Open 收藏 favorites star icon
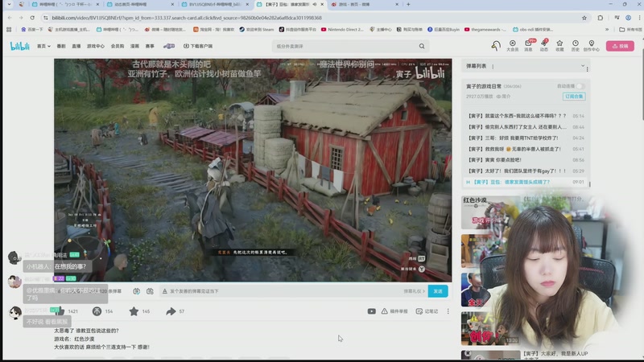Screen dimensions: 644x362 point(559,45)
